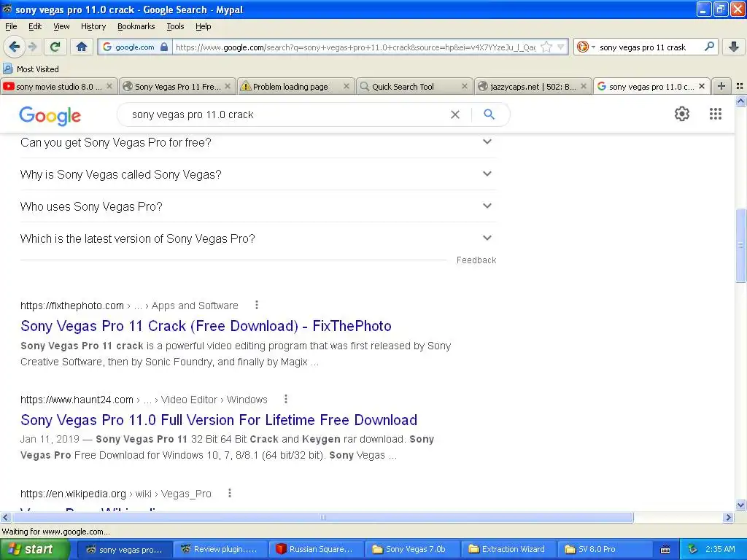Expand 'Why is Sony Vegas called Sony Vegas?'
Viewport: 747px width, 560px height.
click(258, 174)
